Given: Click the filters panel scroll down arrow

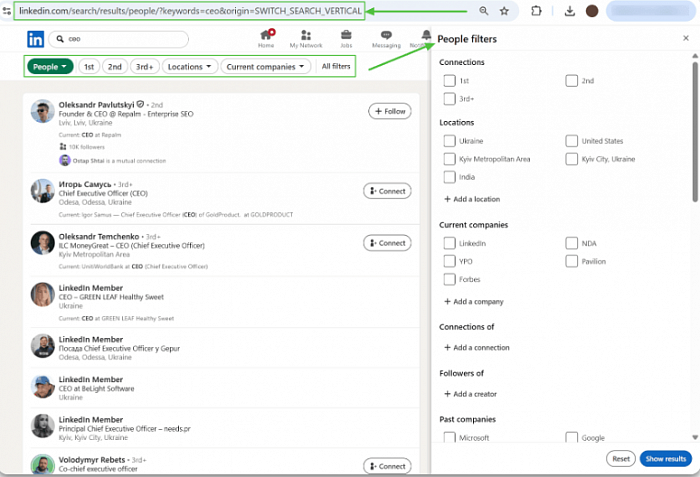Looking at the screenshot, I should 695,437.
